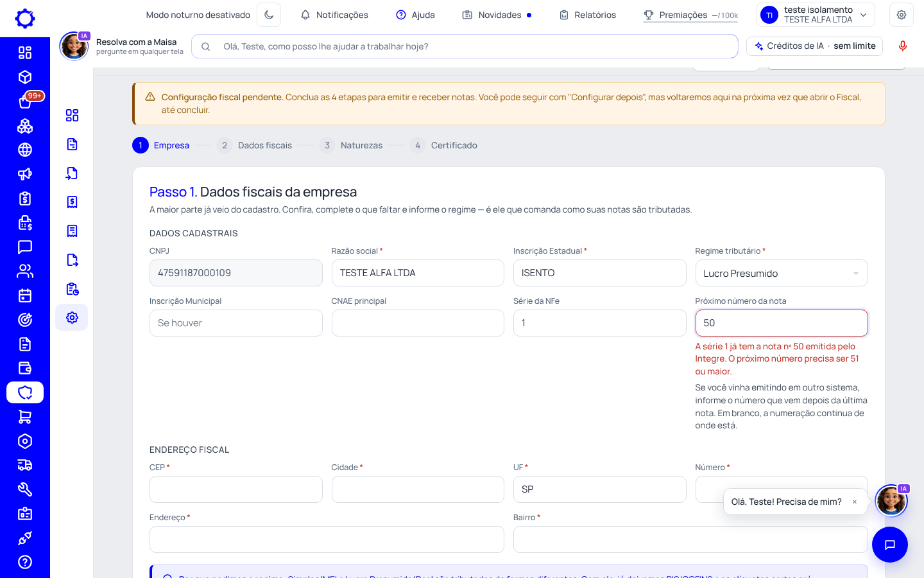The image size is (924, 578).
Task: Open the Ajuda help link
Action: [x=415, y=15]
